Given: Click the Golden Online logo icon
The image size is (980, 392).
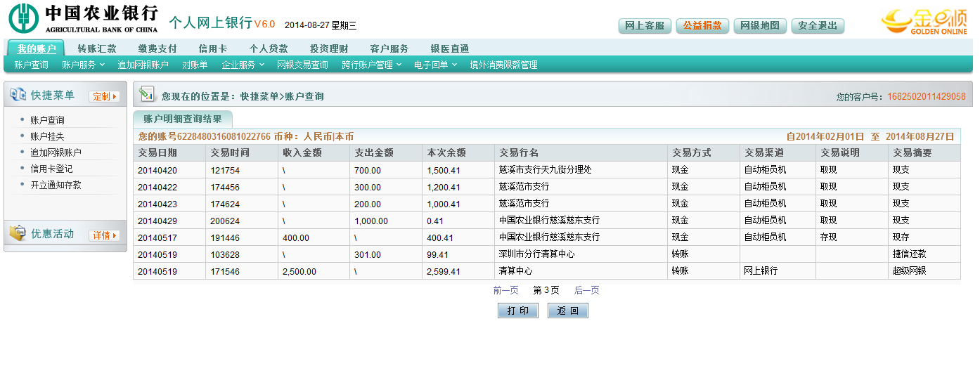Looking at the screenshot, I should pyautogui.click(x=924, y=22).
